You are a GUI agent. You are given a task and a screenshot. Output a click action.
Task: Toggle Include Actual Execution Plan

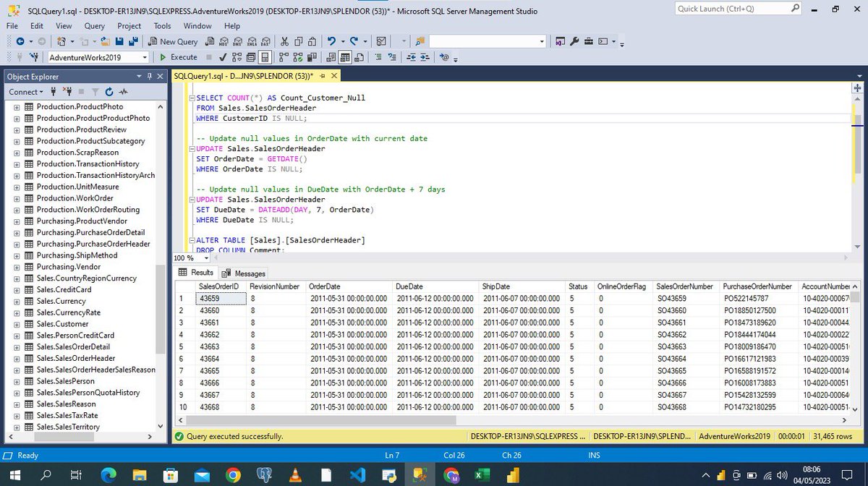[x=284, y=57]
